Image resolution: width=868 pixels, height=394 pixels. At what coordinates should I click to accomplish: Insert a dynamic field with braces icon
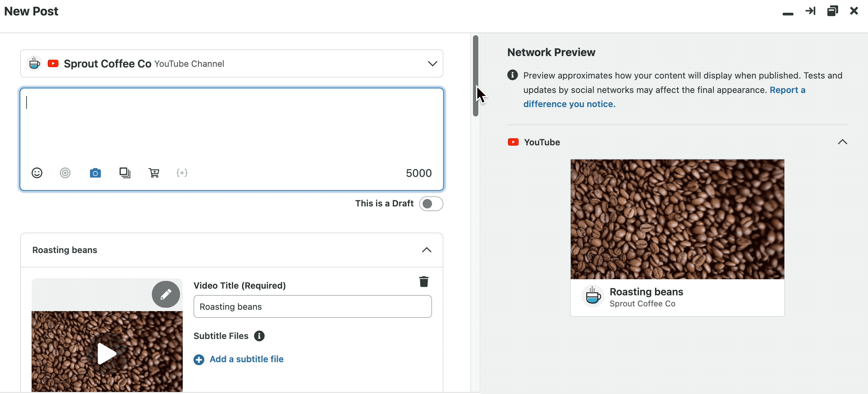coord(182,173)
